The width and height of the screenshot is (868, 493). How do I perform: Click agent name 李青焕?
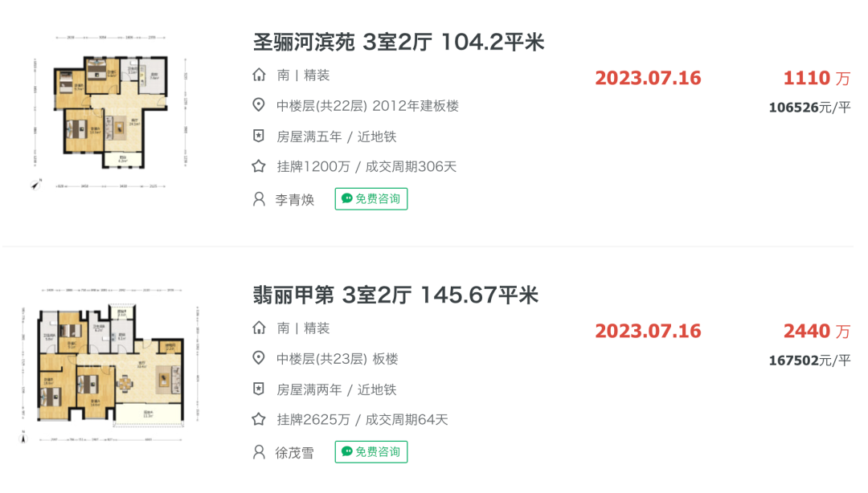294,200
